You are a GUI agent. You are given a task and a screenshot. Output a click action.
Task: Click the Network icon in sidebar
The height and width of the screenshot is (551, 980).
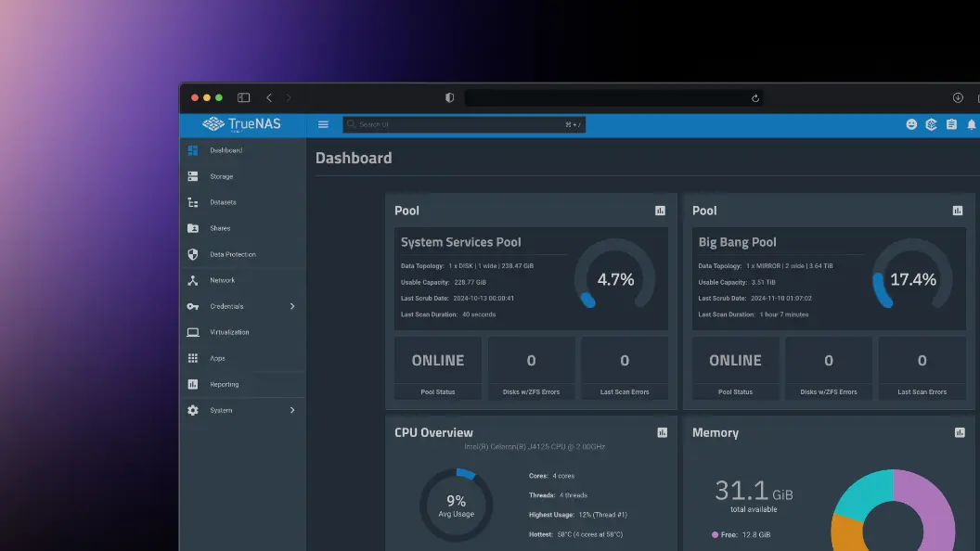coord(193,280)
